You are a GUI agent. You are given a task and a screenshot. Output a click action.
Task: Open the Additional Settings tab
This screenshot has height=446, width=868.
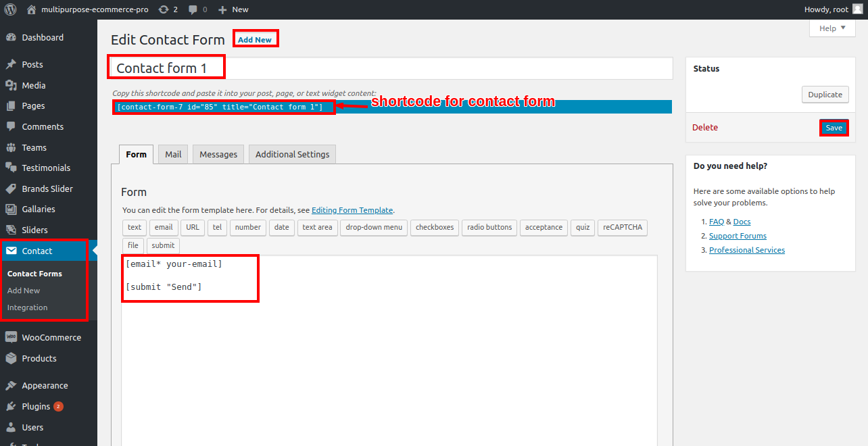click(292, 154)
